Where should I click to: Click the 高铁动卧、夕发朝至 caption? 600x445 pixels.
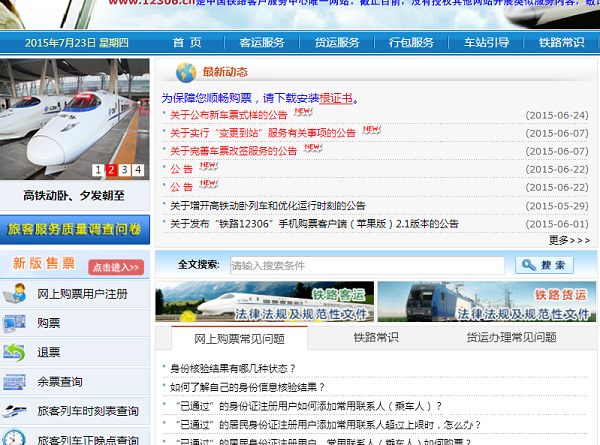(x=74, y=196)
